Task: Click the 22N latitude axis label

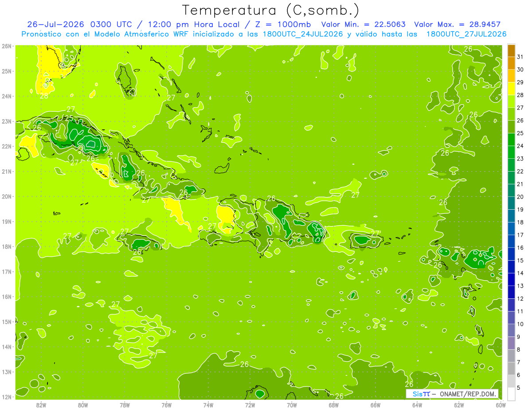Action: [x=7, y=146]
